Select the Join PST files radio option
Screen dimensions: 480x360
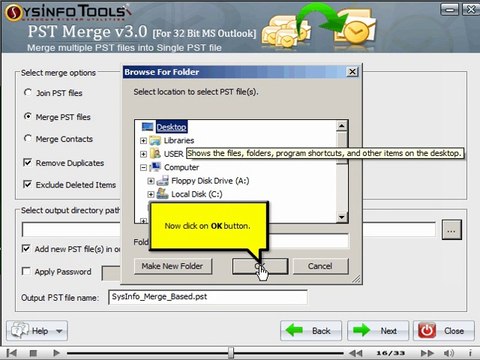click(x=28, y=92)
